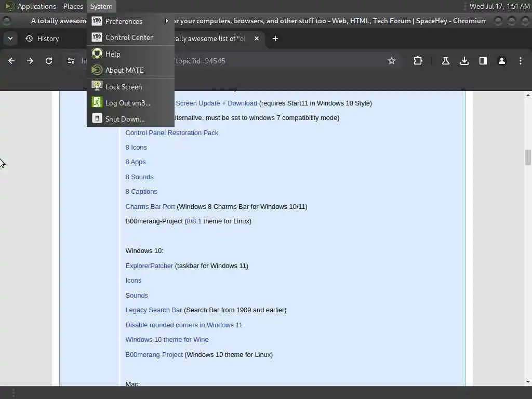The height and width of the screenshot is (399, 532).
Task: Click the System menu in panel
Action: (x=101, y=6)
